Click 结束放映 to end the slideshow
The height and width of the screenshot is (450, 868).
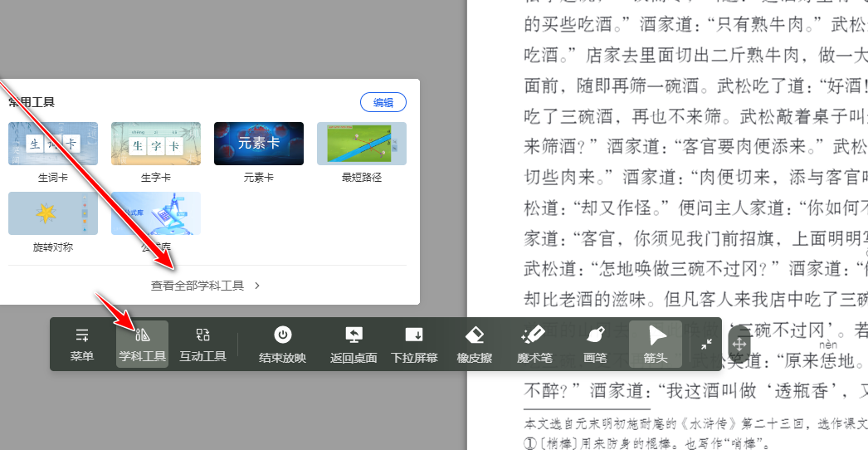[x=283, y=345]
